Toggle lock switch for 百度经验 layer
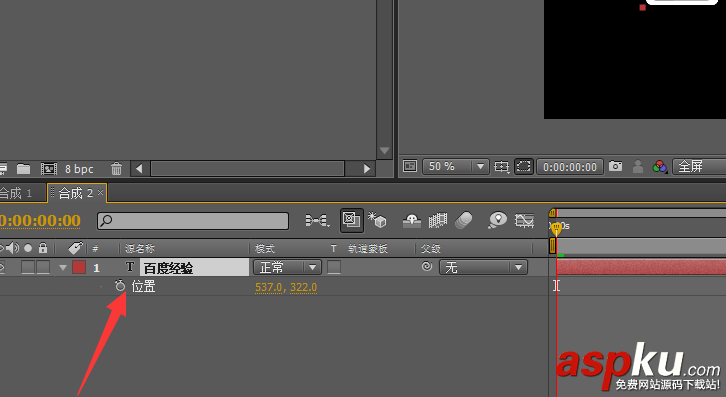The height and width of the screenshot is (397, 726). coord(43,267)
